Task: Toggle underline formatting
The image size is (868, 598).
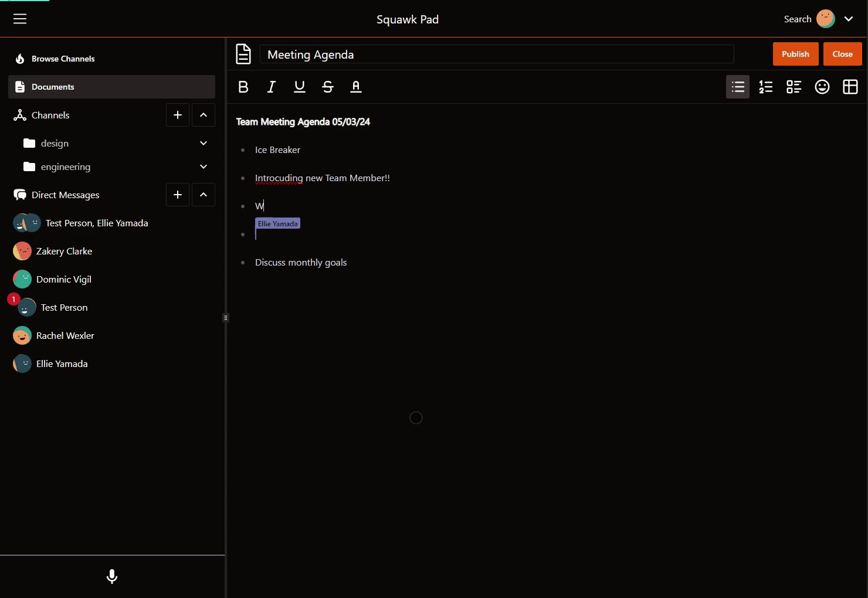Action: click(x=299, y=87)
